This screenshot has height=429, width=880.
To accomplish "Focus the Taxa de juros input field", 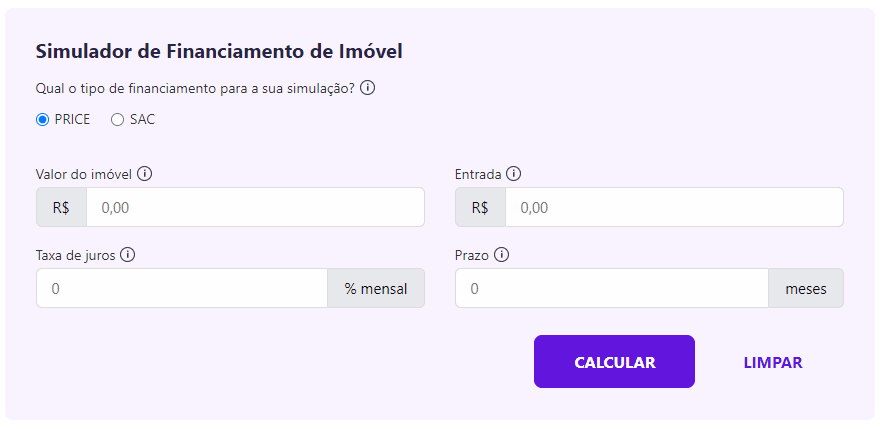I will click(181, 288).
